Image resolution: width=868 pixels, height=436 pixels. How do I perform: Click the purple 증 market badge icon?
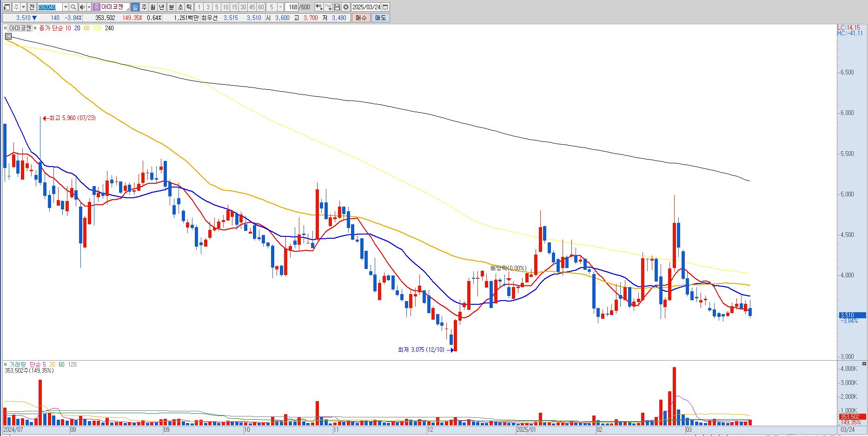click(97, 7)
